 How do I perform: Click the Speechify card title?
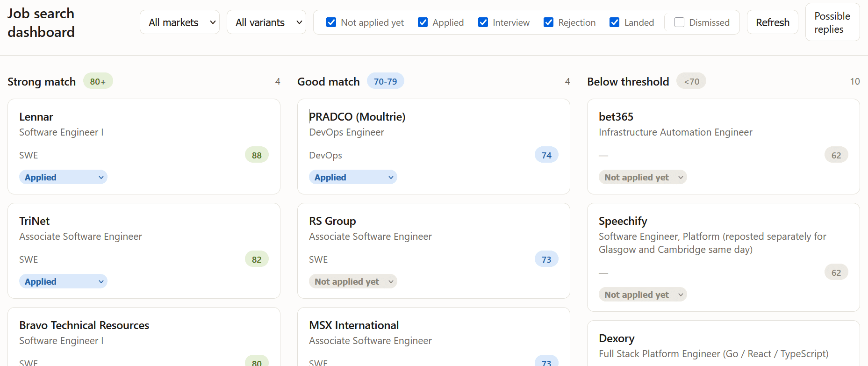[623, 221]
